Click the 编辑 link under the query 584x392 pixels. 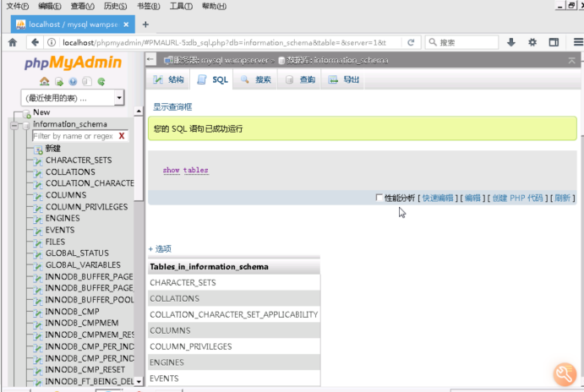(x=472, y=198)
